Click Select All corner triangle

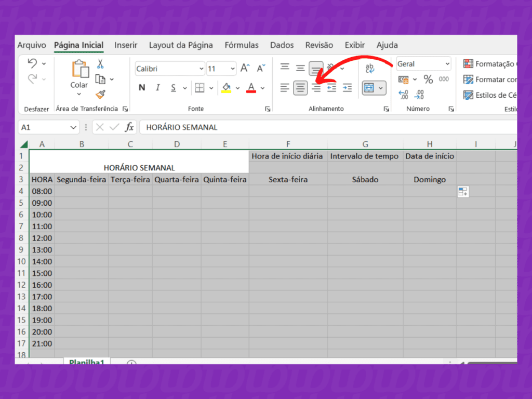point(23,144)
